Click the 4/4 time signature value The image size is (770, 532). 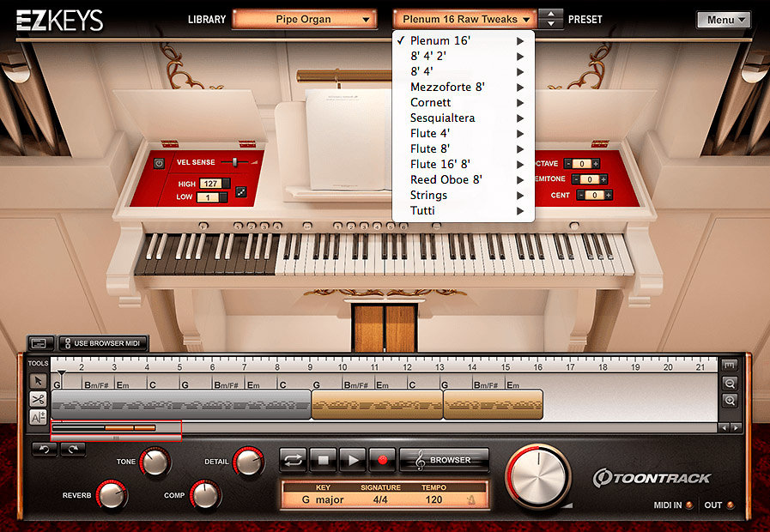click(x=380, y=499)
